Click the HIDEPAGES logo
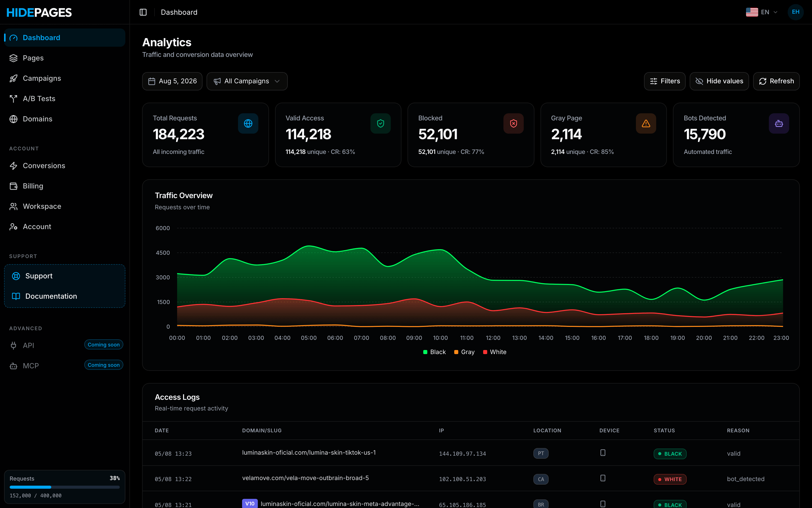Screen dimensions: 812x508 39,12
